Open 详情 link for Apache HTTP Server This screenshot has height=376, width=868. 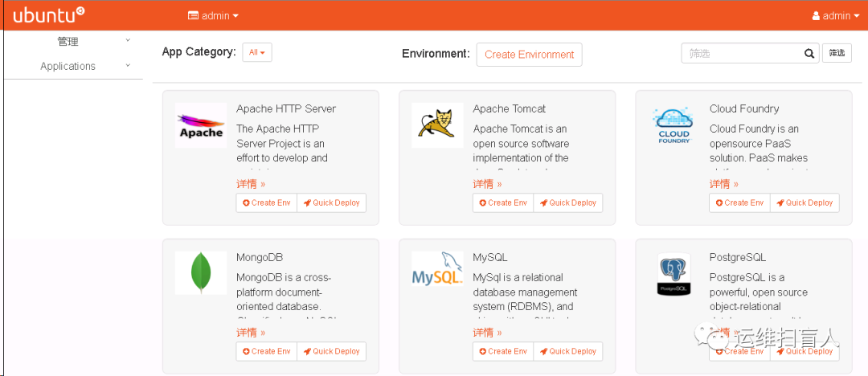(251, 184)
